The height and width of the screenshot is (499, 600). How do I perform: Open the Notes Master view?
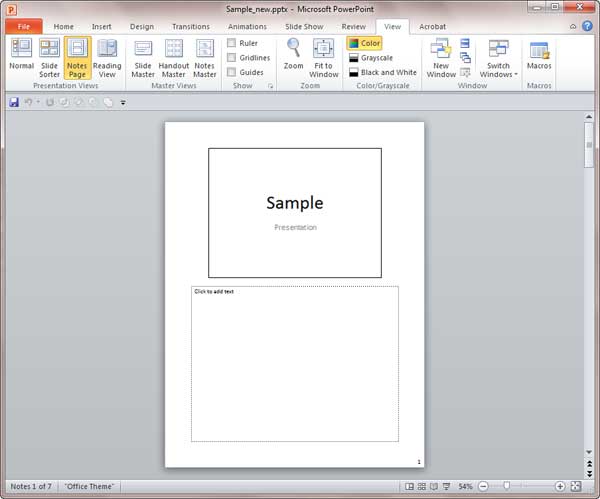pos(205,58)
